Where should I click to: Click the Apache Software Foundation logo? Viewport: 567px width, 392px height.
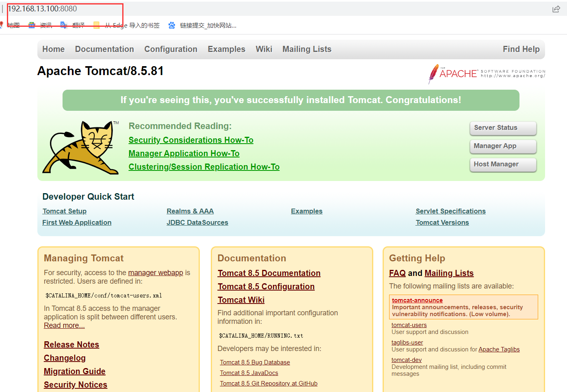(x=487, y=73)
